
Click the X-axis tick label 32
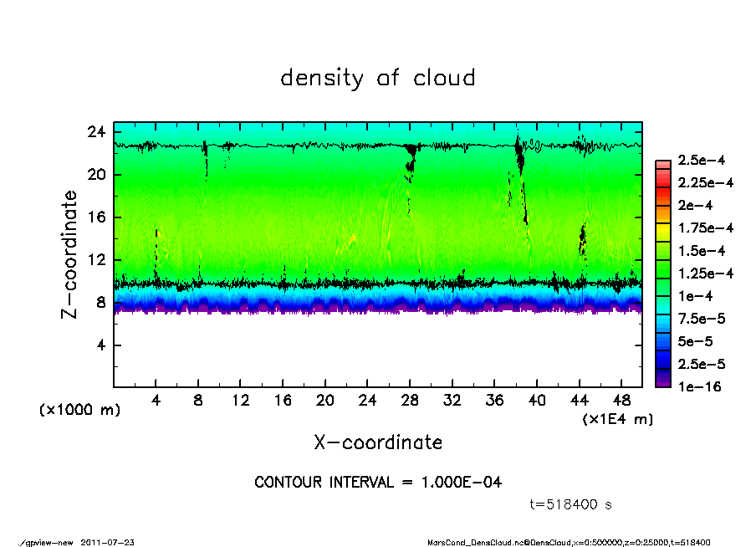(x=452, y=401)
